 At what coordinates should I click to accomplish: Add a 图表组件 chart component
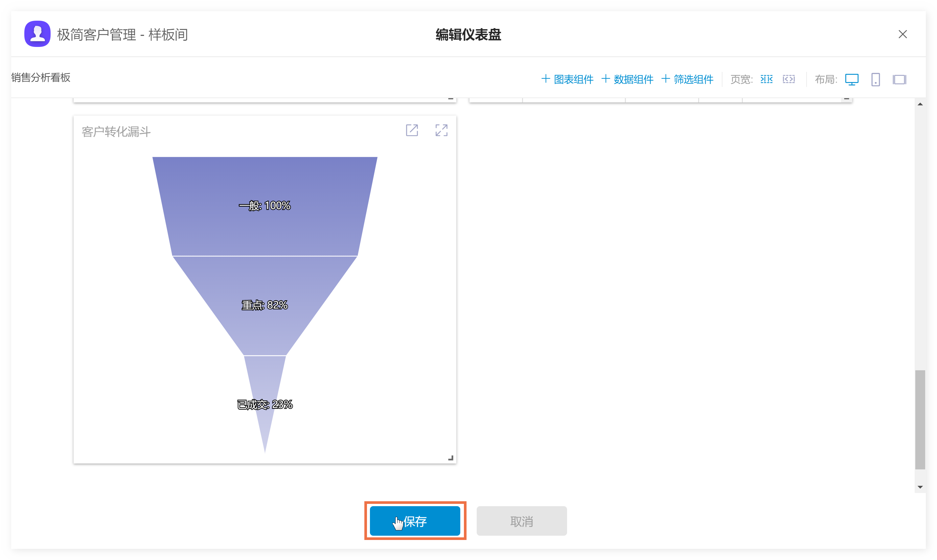567,79
